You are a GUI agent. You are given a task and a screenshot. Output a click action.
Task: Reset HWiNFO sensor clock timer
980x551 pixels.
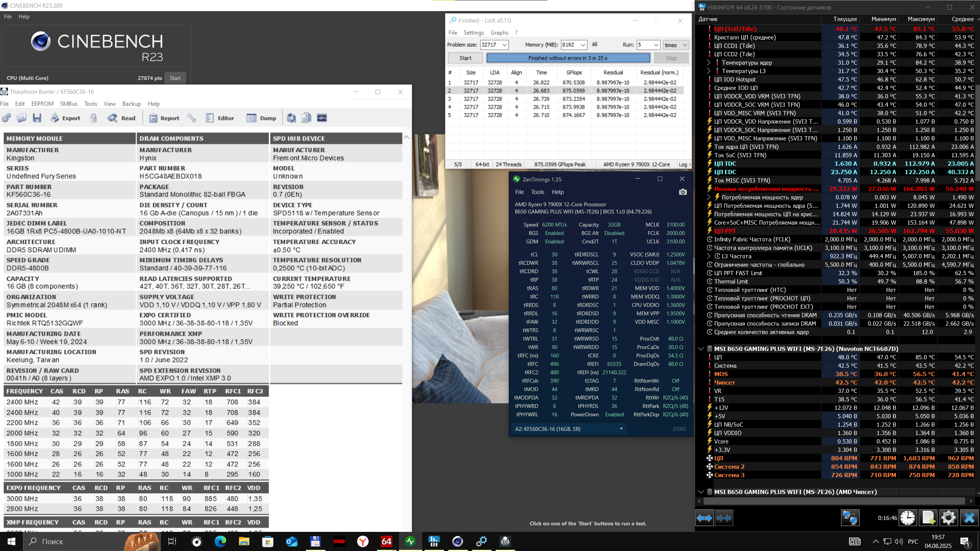[908, 518]
